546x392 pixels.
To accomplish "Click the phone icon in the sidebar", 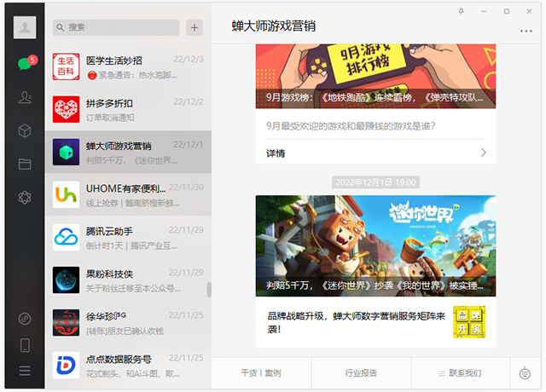I will tap(25, 345).
